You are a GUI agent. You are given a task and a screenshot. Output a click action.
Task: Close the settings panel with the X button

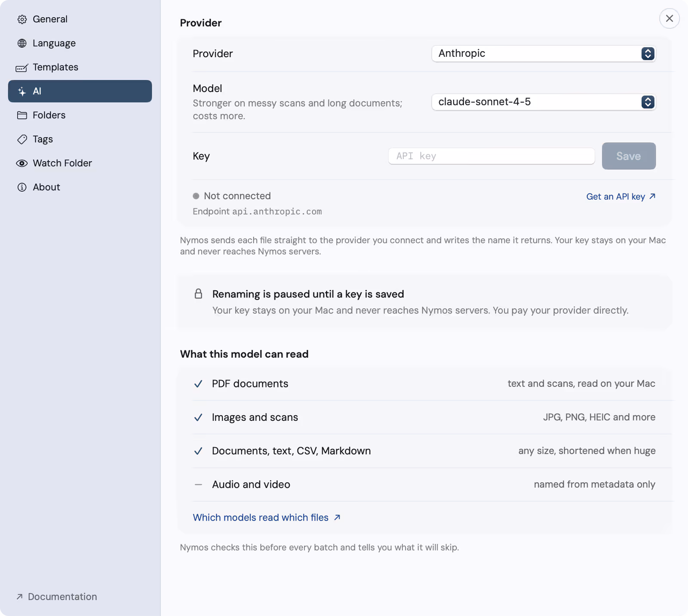point(670,18)
